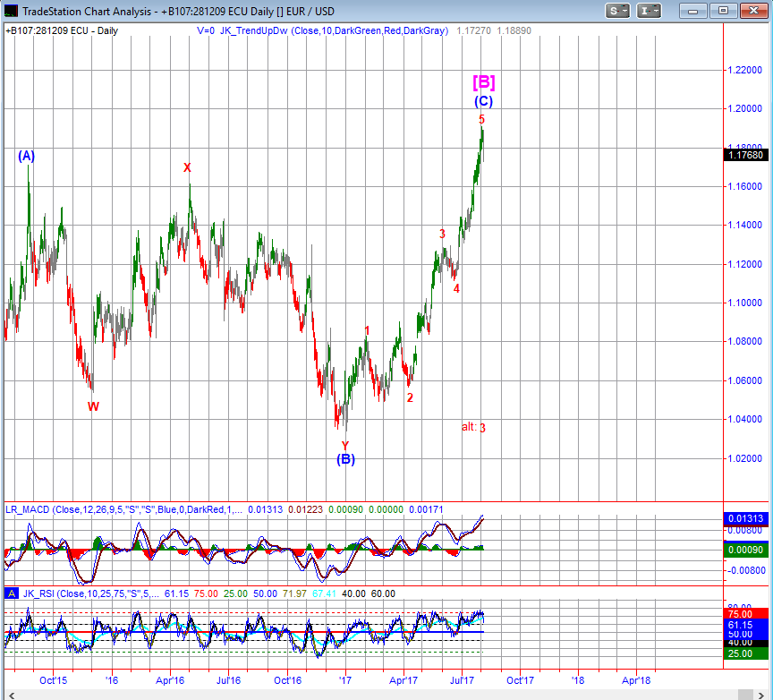The height and width of the screenshot is (700, 773).
Task: Click the blue (C) wave label at top
Action: [x=484, y=102]
